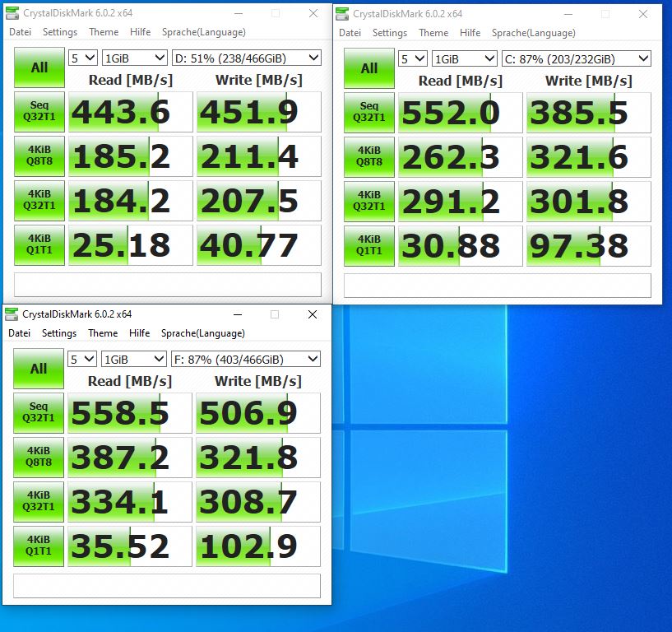Open Settings menu in D: drive window

[60, 32]
